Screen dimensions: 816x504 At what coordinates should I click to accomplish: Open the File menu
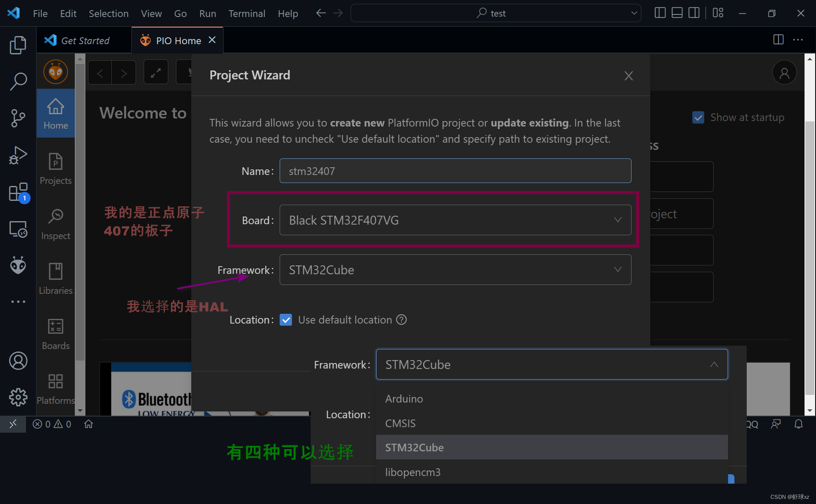pos(40,14)
